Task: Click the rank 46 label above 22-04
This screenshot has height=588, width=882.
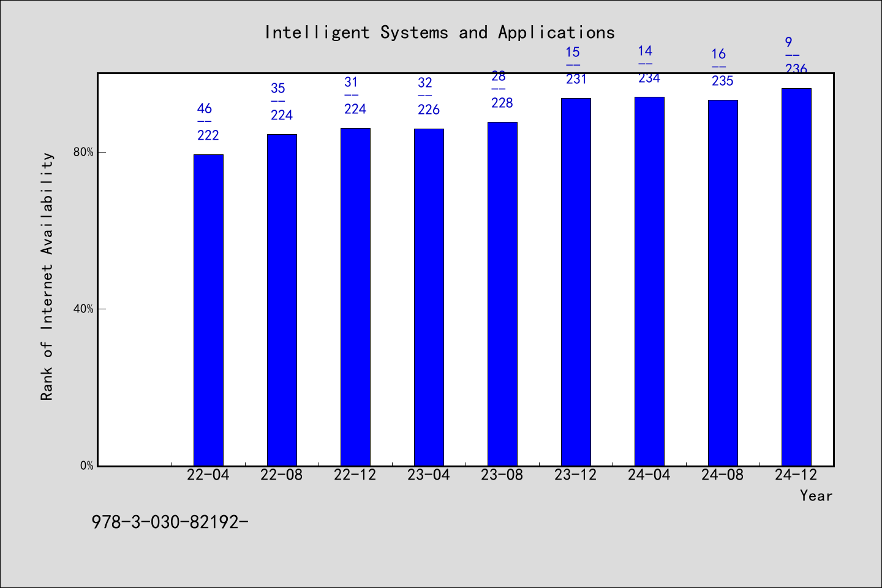Action: 205,108
